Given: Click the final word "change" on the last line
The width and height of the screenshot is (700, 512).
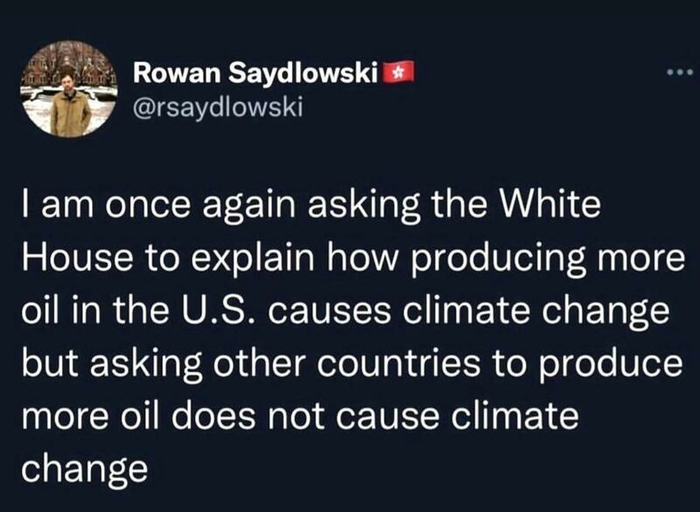Looking at the screenshot, I should [x=83, y=465].
